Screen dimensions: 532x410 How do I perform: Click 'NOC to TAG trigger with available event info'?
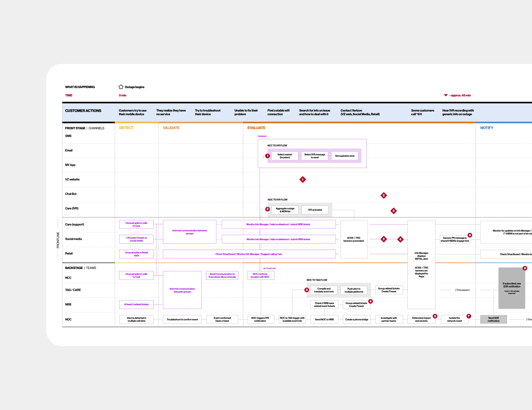coord(292,319)
